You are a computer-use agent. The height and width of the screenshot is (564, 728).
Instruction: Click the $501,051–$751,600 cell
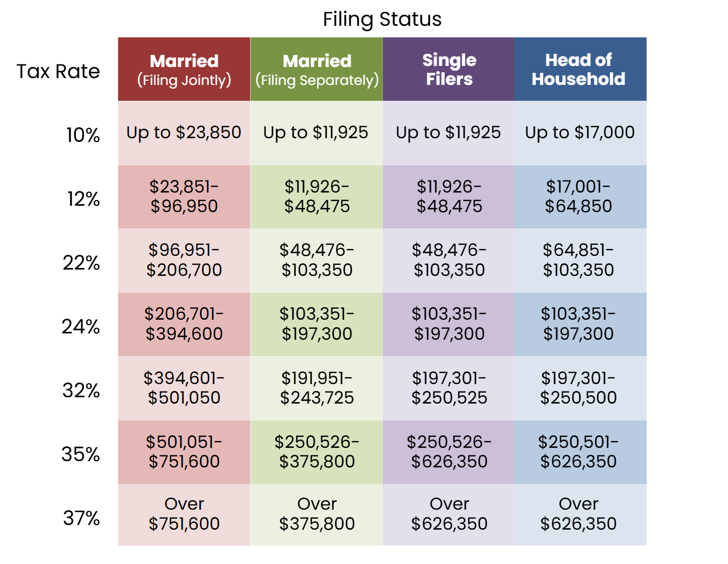(184, 452)
